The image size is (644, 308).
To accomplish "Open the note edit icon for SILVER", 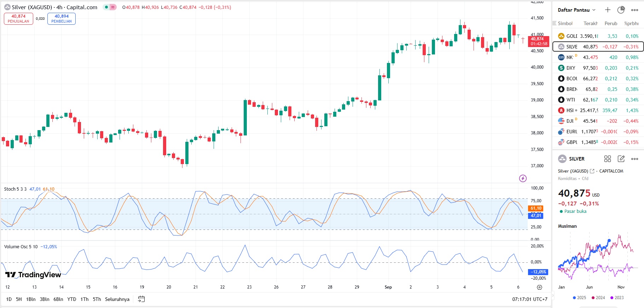I will (x=621, y=159).
